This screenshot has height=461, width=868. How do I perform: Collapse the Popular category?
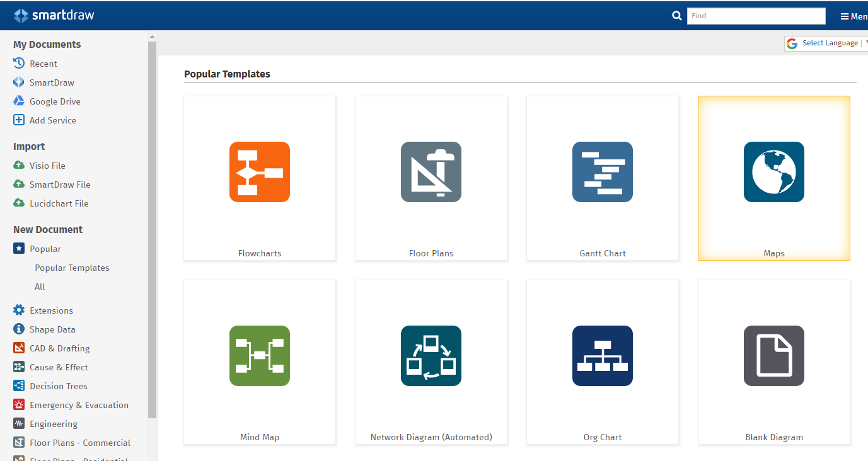(x=45, y=249)
